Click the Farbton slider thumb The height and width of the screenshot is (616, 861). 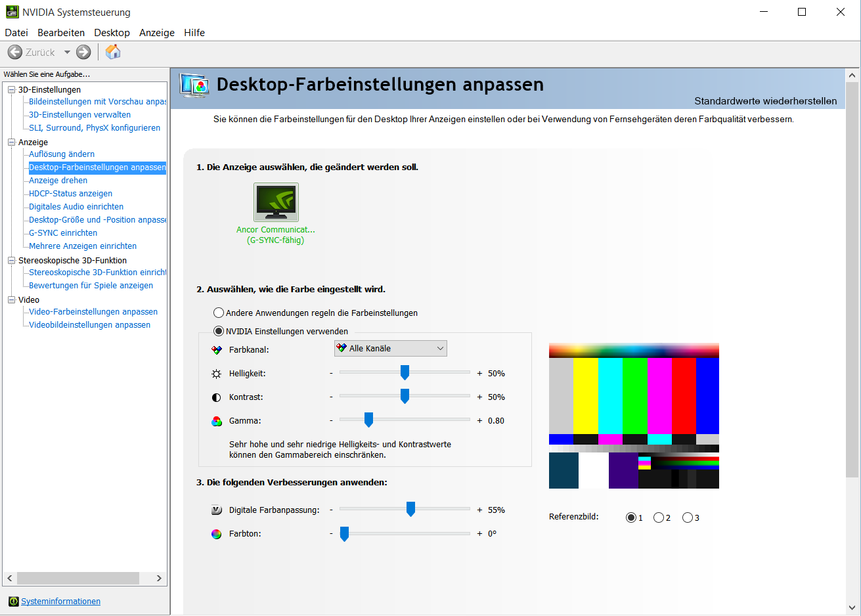(x=344, y=534)
